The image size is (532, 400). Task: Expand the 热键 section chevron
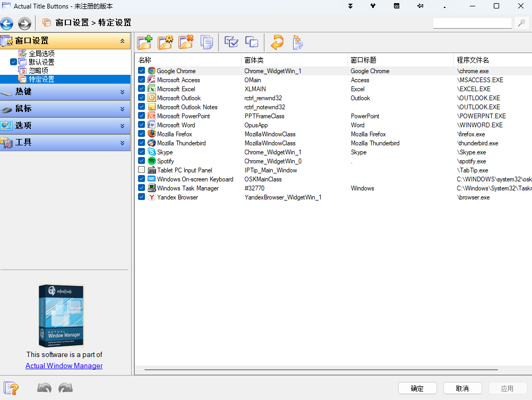click(x=122, y=92)
